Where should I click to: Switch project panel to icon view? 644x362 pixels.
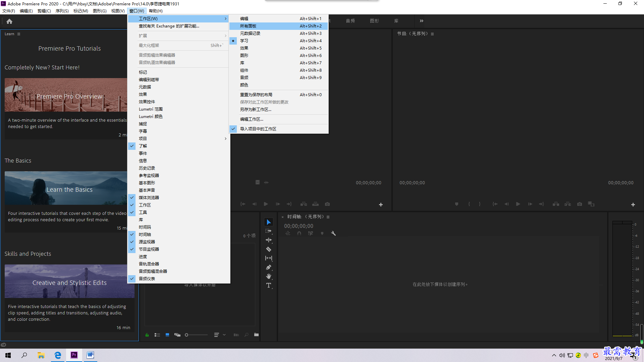tap(167, 335)
